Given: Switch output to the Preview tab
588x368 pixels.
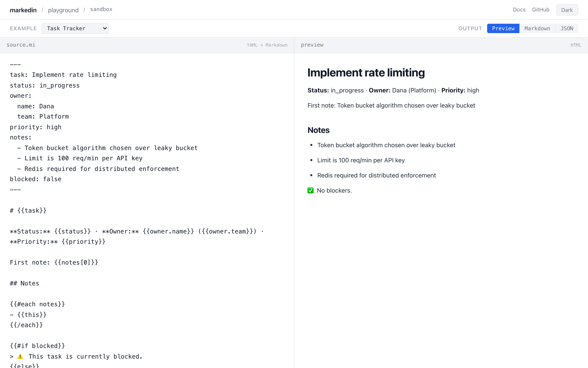Looking at the screenshot, I should pos(503,28).
